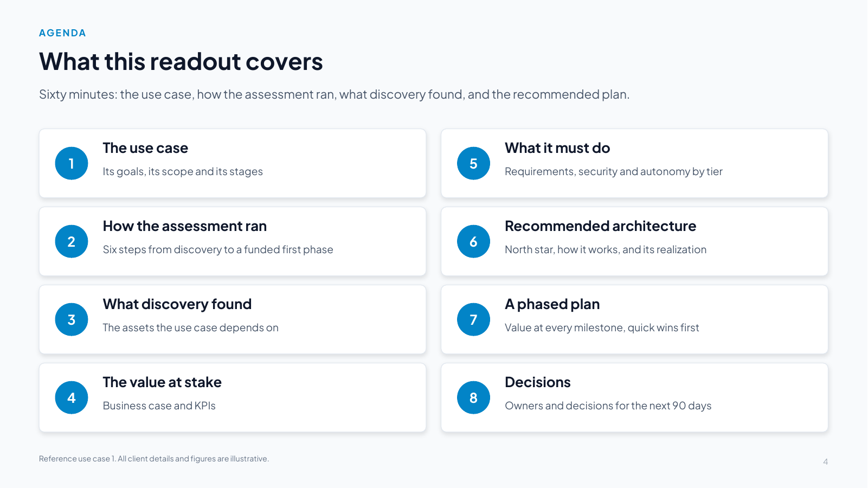The image size is (868, 488).
Task: Select the number 5 circle badge
Action: point(473,163)
